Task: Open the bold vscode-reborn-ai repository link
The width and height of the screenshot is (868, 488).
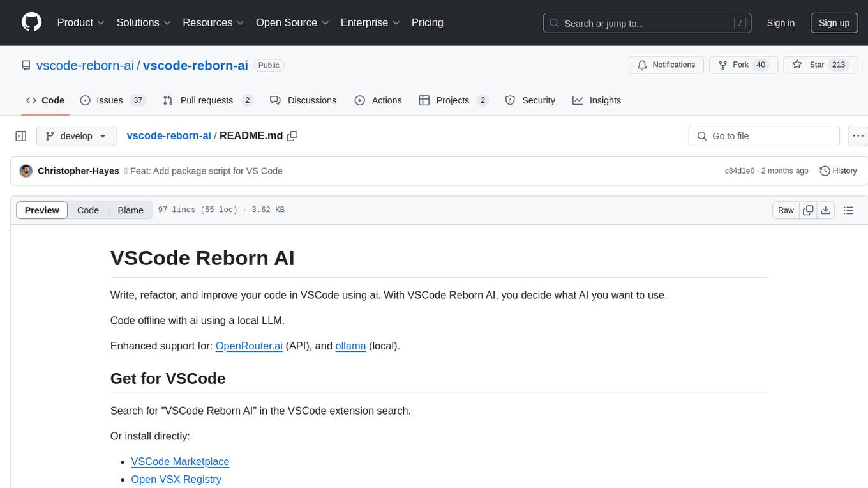Action: click(x=195, y=65)
